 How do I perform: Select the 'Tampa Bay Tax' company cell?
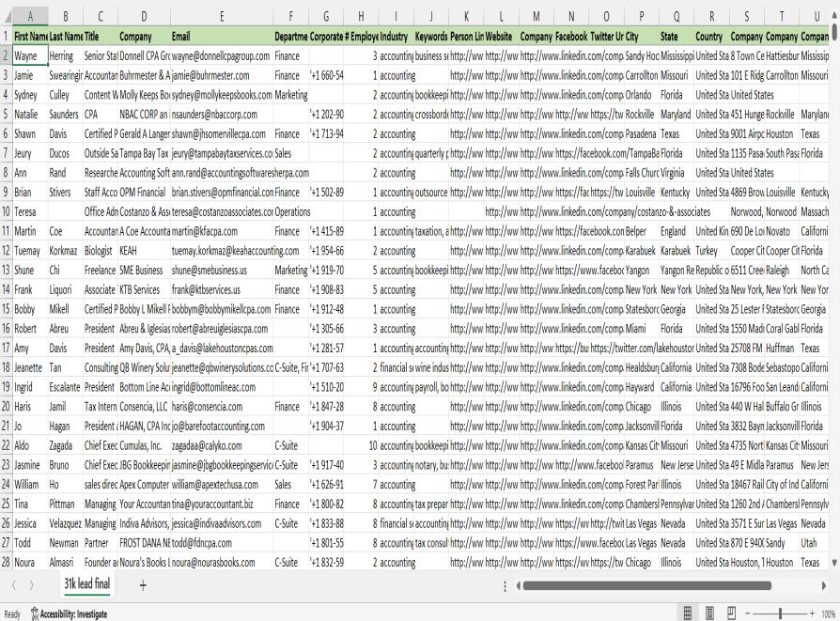(x=144, y=153)
